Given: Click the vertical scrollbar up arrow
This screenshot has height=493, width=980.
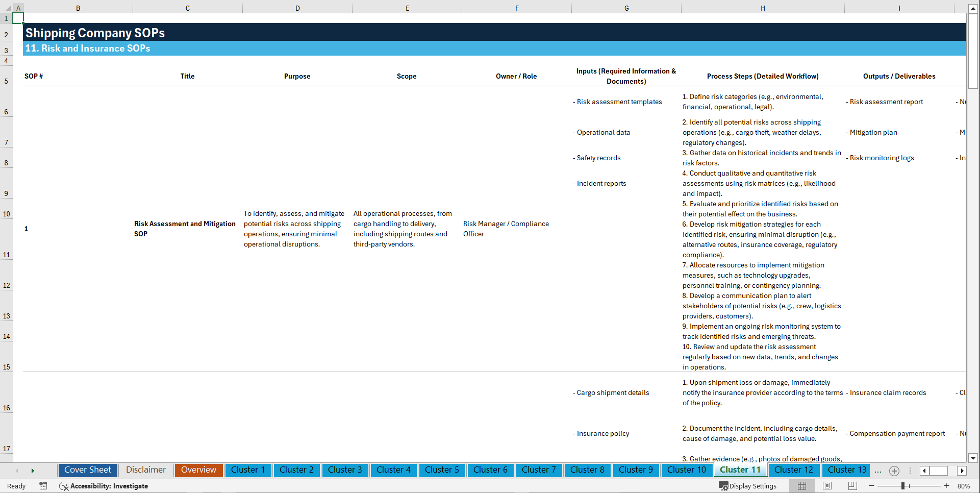Looking at the screenshot, I should coord(973,8).
